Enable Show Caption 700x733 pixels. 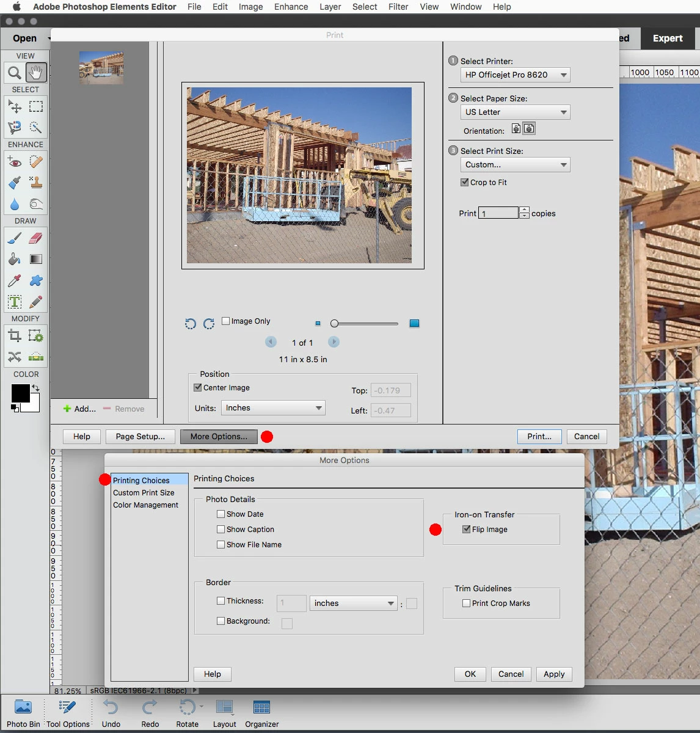point(221,529)
